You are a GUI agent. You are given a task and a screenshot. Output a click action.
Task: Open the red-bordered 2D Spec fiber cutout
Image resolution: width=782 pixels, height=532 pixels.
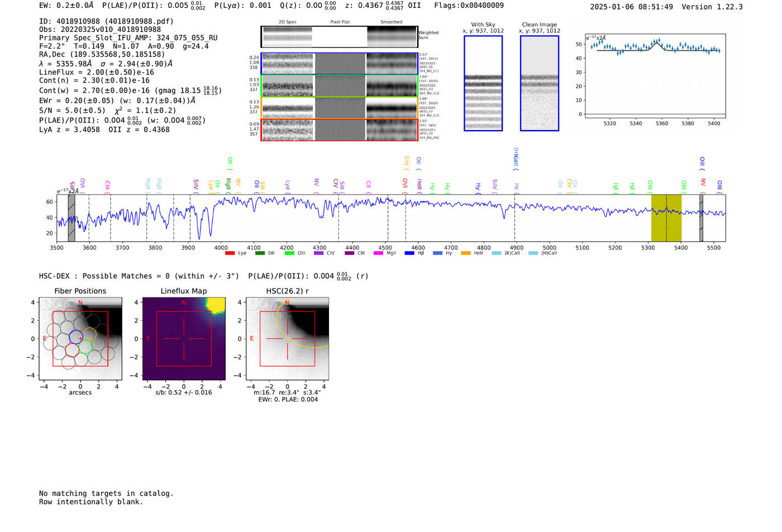point(288,130)
